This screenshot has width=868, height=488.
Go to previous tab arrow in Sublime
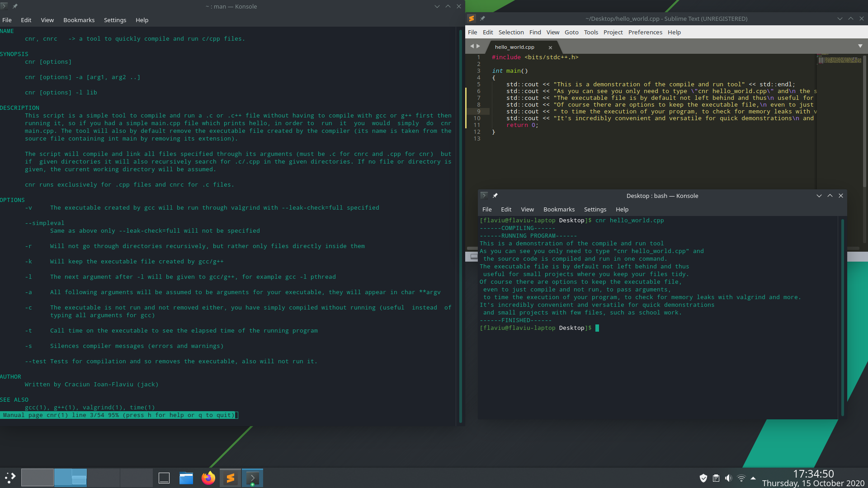click(x=472, y=46)
